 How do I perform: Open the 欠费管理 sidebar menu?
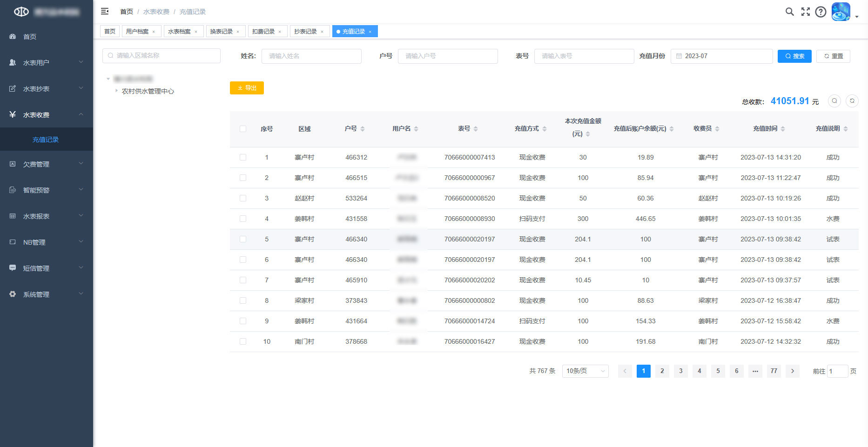[x=47, y=164]
